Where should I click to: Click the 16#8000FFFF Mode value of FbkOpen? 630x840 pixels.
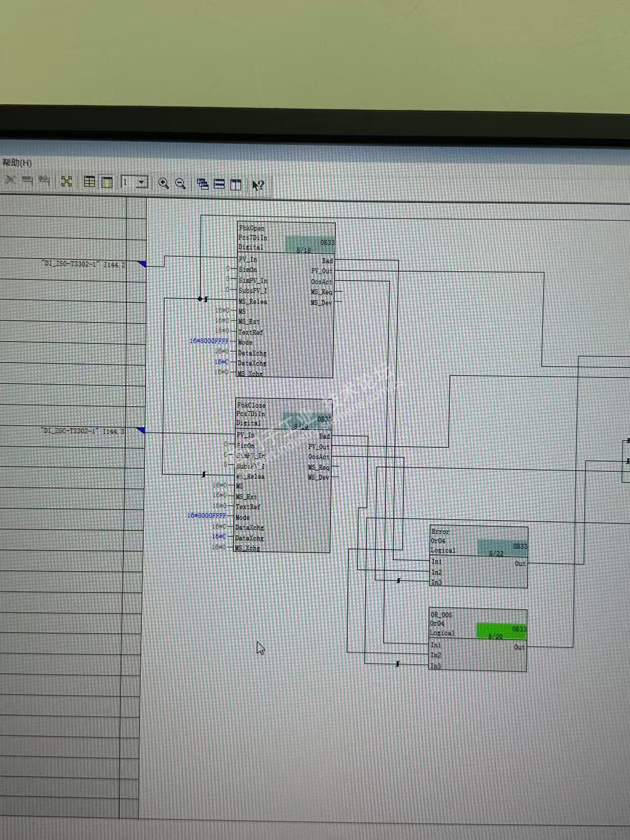coord(209,341)
